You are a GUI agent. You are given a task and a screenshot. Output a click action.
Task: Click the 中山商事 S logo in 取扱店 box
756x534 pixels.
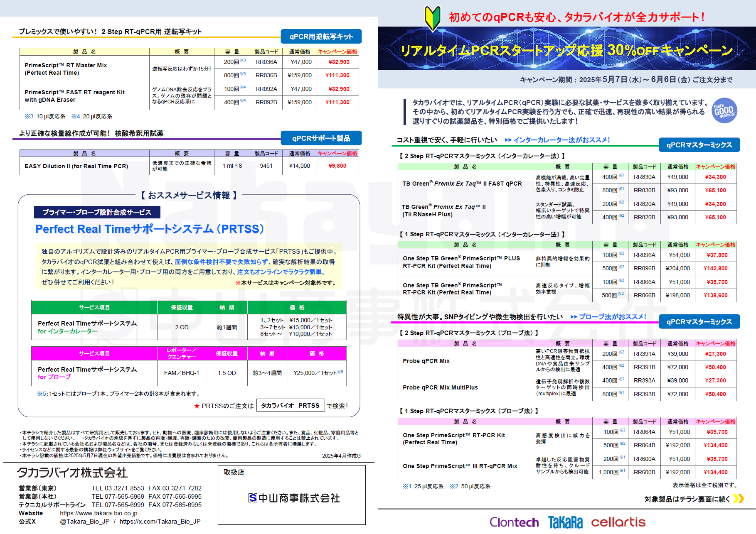pyautogui.click(x=253, y=498)
